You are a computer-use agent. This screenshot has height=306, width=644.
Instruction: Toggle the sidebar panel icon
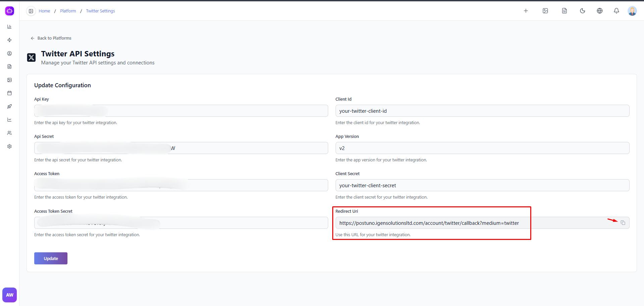(31, 11)
